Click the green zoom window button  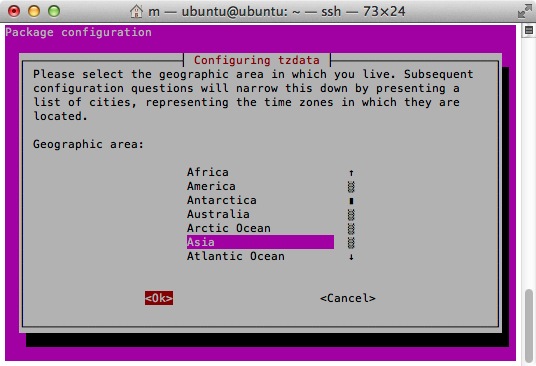click(x=54, y=11)
